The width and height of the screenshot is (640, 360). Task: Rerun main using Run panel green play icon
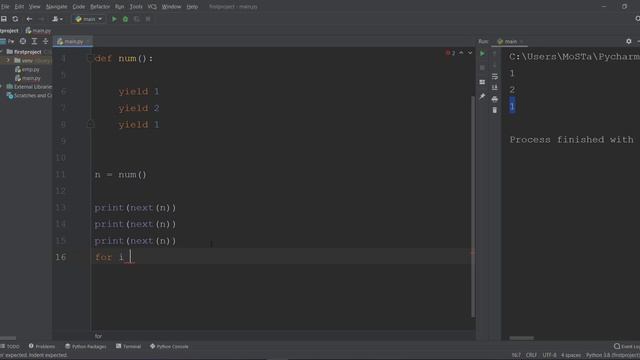coord(482,53)
